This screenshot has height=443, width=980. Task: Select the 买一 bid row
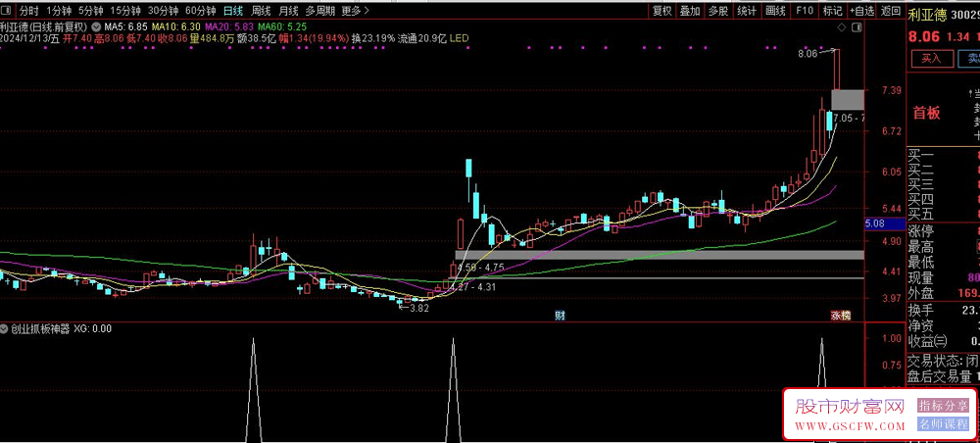[943, 156]
